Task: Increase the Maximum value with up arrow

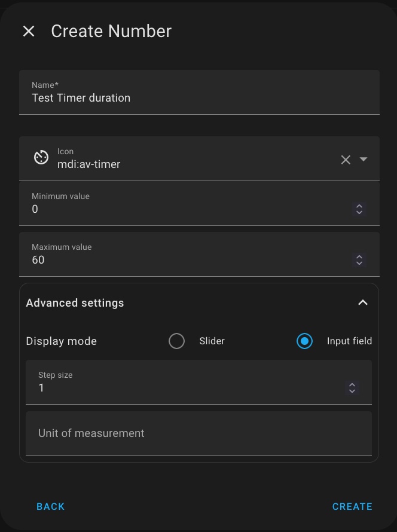Action: [359, 257]
